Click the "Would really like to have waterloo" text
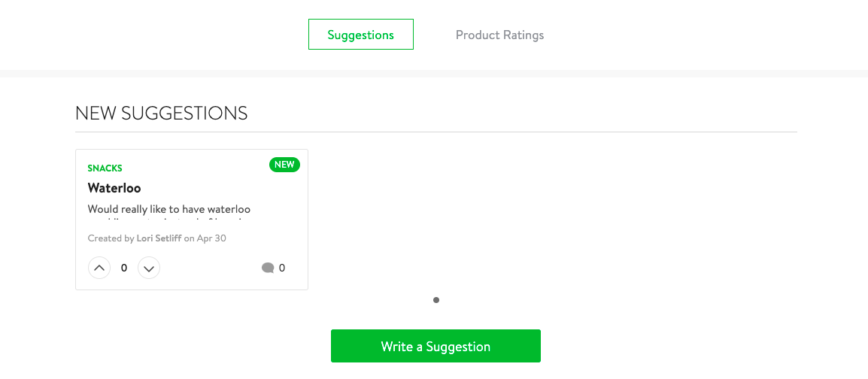Viewport: 868px width, 379px height. 168,210
